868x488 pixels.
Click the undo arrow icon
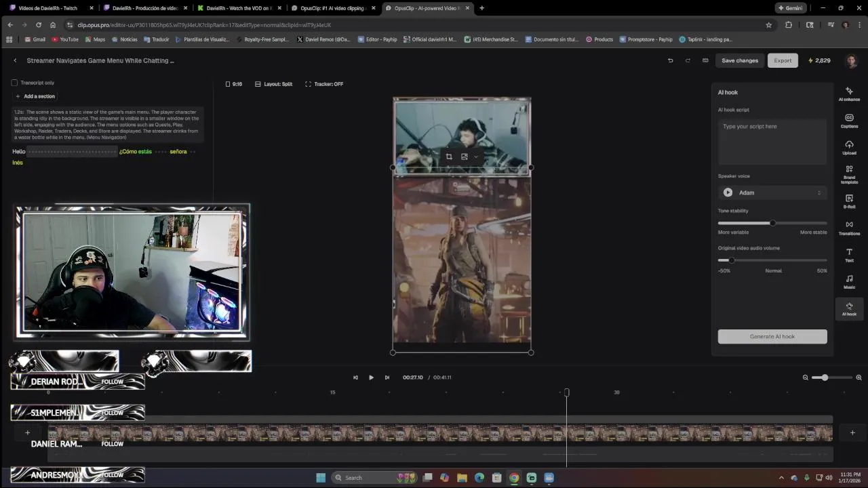[x=670, y=60]
